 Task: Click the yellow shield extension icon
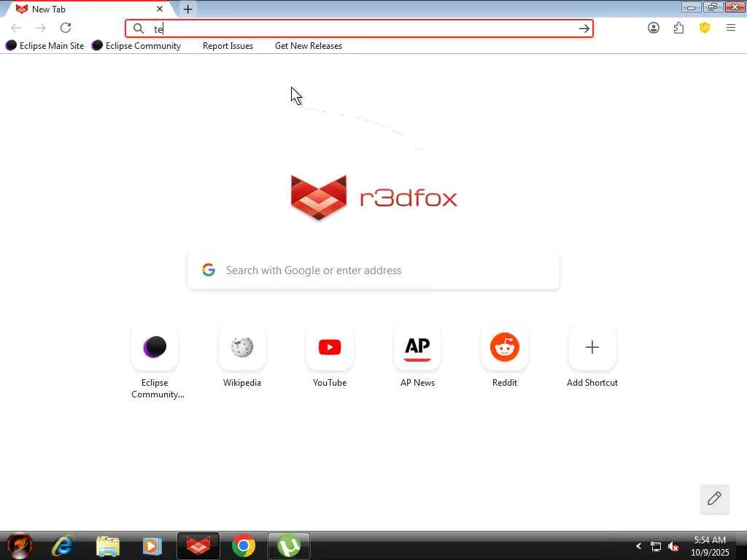pyautogui.click(x=705, y=28)
